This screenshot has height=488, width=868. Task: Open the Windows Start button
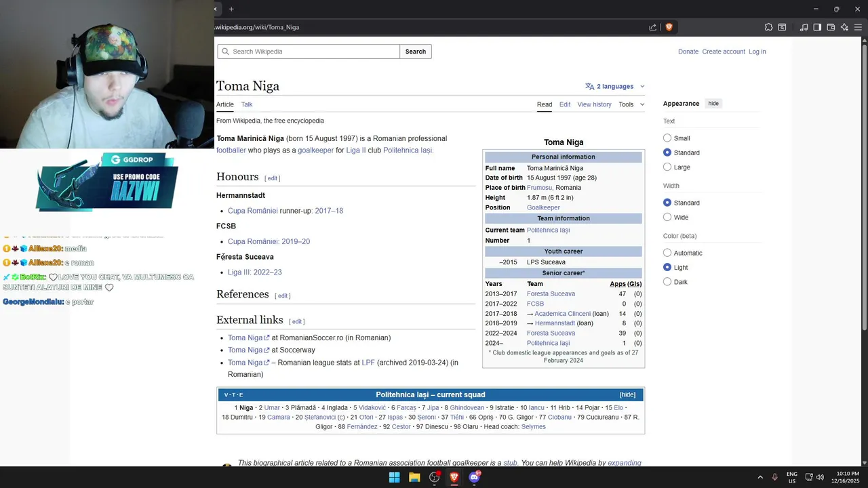(x=394, y=477)
